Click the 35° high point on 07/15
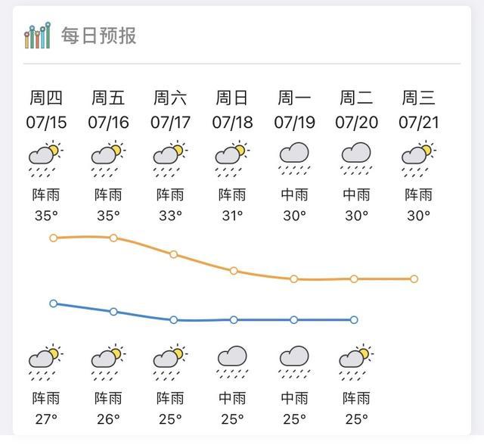This screenshot has width=484, height=448. click(54, 238)
